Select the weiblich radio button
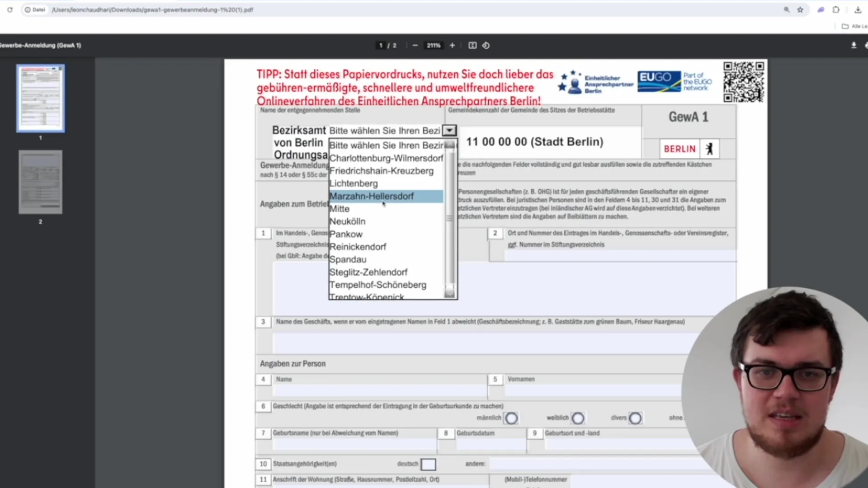The image size is (868, 488). pyautogui.click(x=578, y=418)
